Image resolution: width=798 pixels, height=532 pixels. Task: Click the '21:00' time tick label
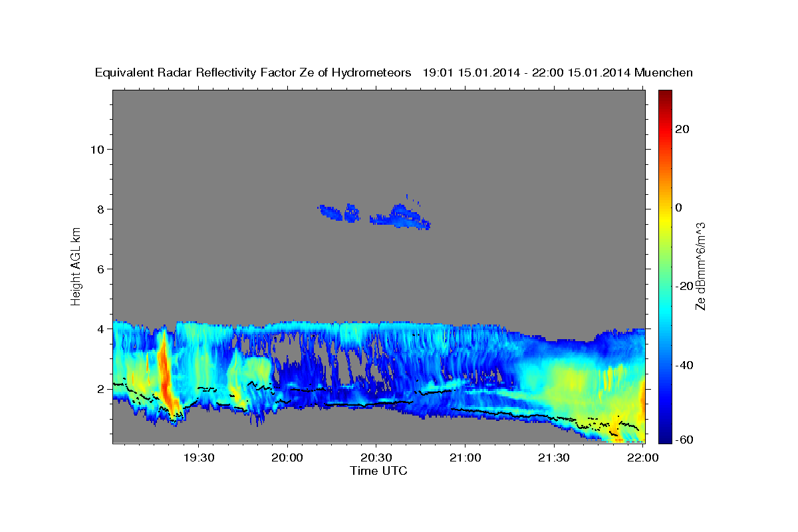pyautogui.click(x=465, y=458)
